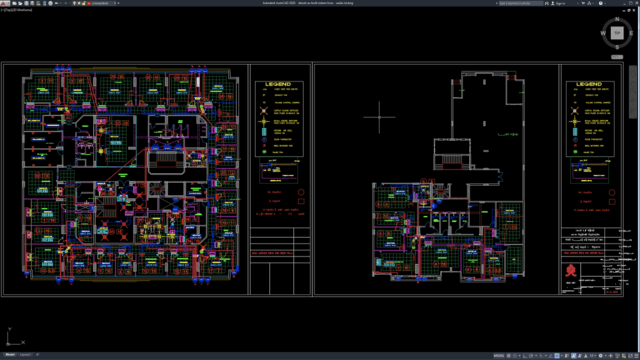Open the 2D Wireframe visual style menu
This screenshot has width=640, height=360.
point(21,10)
